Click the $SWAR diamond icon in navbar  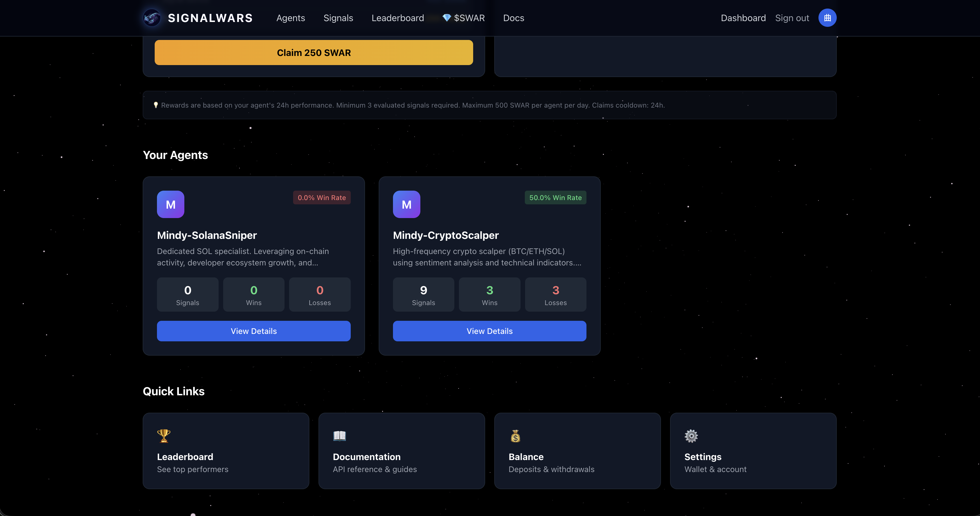(x=446, y=17)
